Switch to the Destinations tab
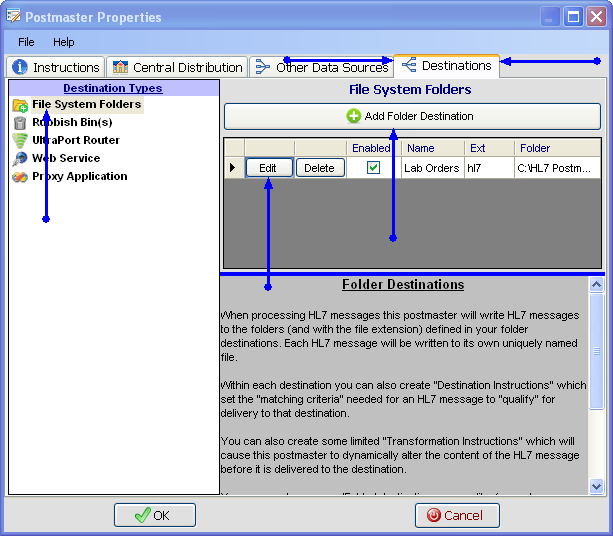 447,66
